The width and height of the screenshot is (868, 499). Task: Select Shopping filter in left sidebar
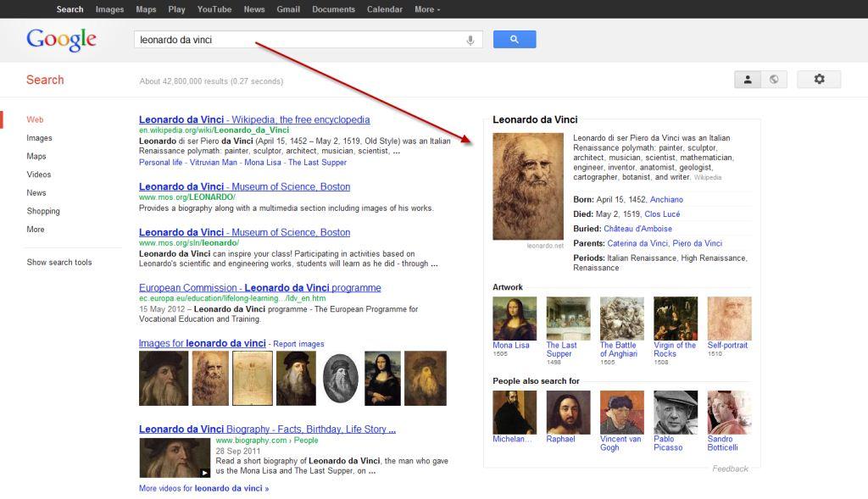pyautogui.click(x=43, y=211)
